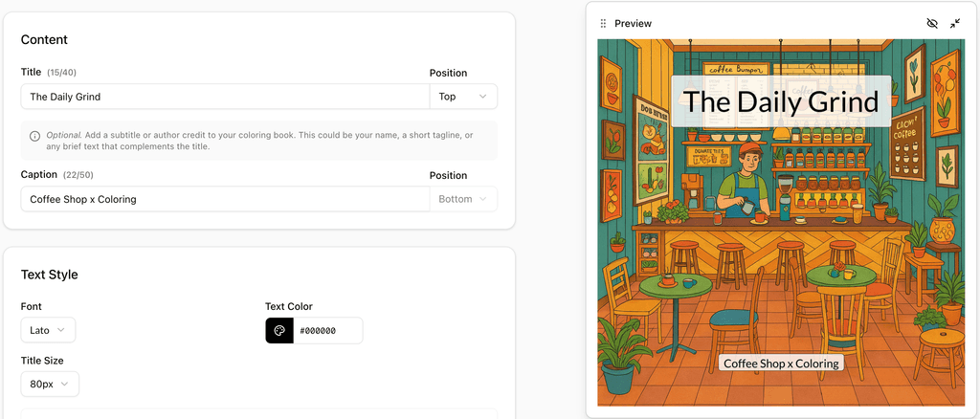Grab the Preview panel drag handle
This screenshot has height=419, width=980.
tap(603, 23)
